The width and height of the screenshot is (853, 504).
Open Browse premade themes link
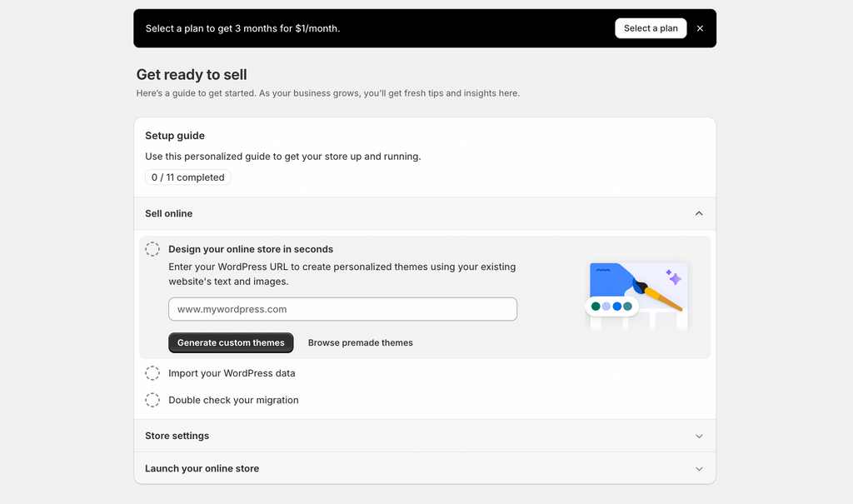(360, 343)
